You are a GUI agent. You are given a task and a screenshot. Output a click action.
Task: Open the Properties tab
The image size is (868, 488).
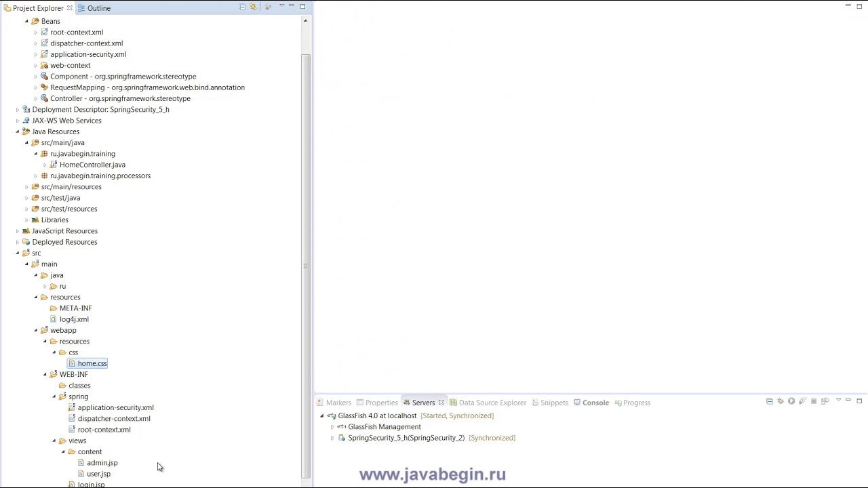pos(377,403)
